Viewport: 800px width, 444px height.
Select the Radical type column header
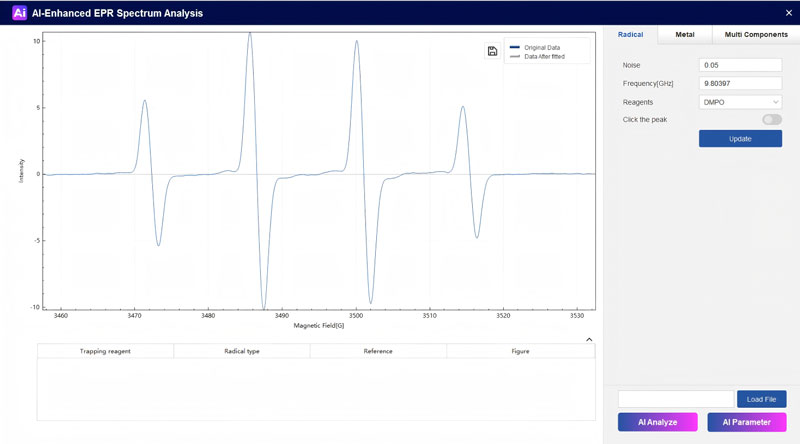coord(241,351)
